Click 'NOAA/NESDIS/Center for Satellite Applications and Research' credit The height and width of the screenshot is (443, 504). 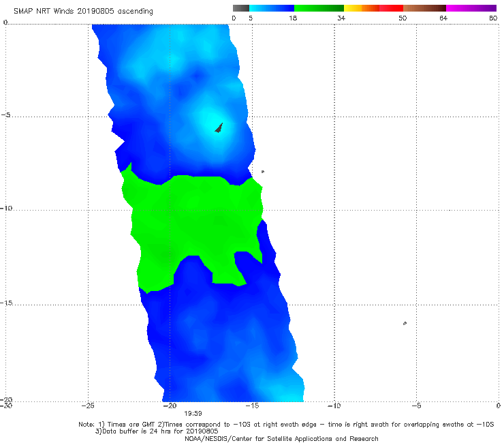click(281, 438)
